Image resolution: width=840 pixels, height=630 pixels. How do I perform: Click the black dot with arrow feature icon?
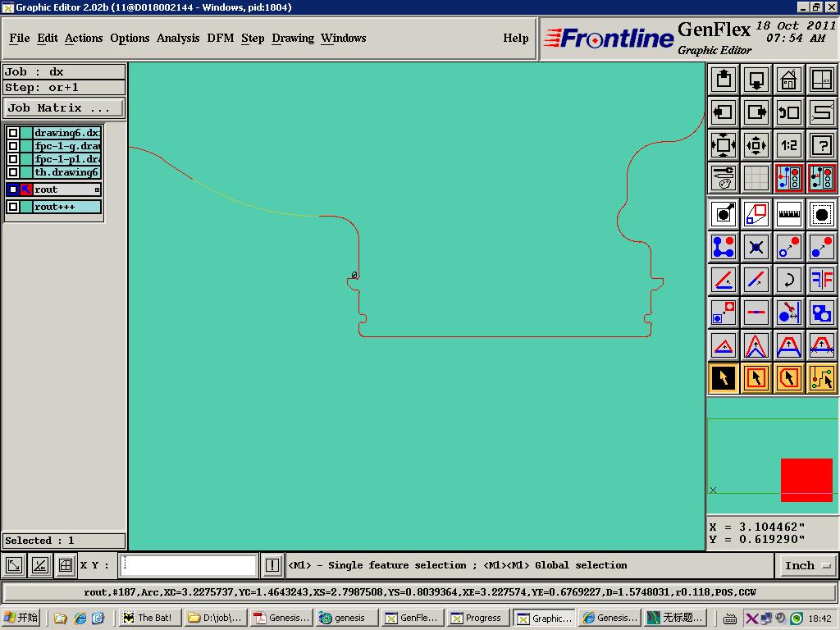[724, 215]
